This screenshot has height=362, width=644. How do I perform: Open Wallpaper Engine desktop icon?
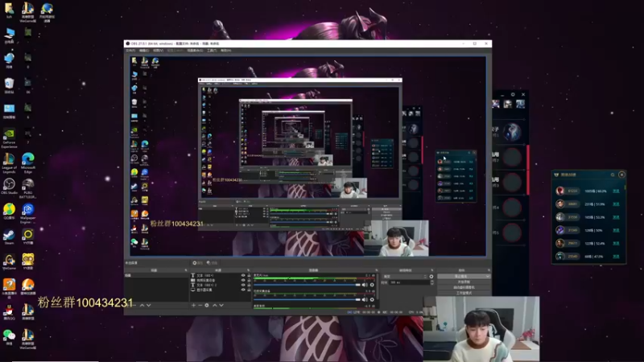(x=28, y=212)
